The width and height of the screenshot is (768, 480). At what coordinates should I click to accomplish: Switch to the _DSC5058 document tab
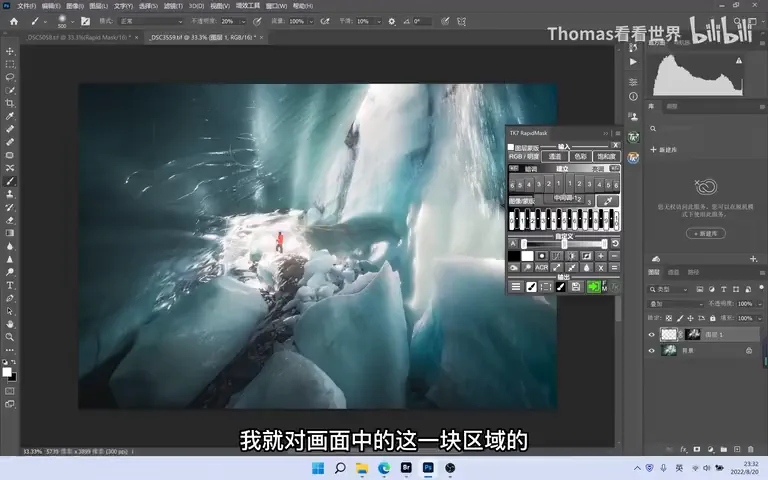tap(79, 37)
